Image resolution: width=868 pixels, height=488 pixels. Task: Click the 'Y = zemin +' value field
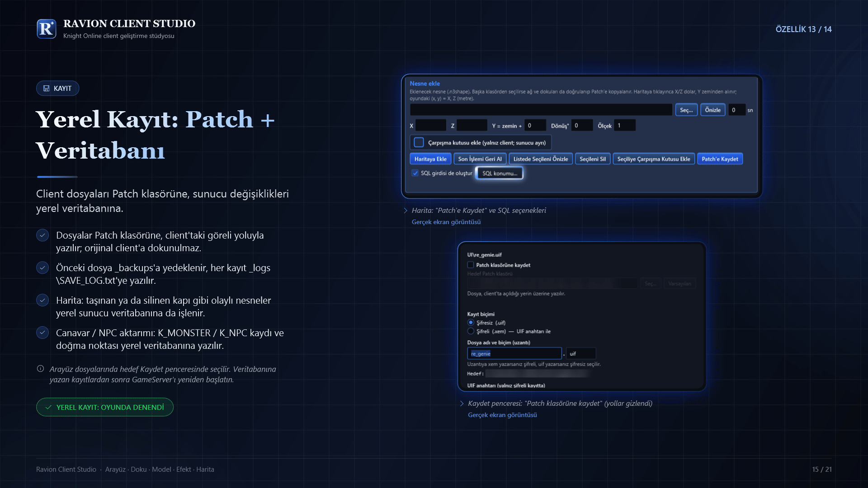click(x=535, y=125)
